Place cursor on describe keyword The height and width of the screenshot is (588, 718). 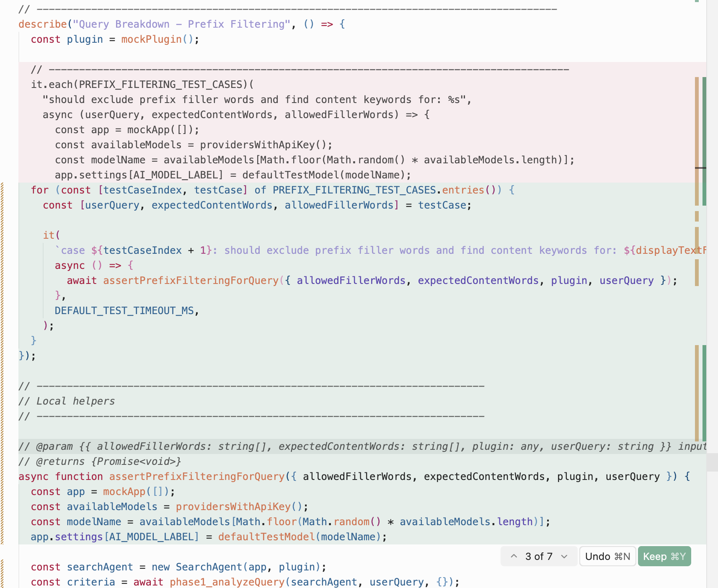[x=42, y=24]
